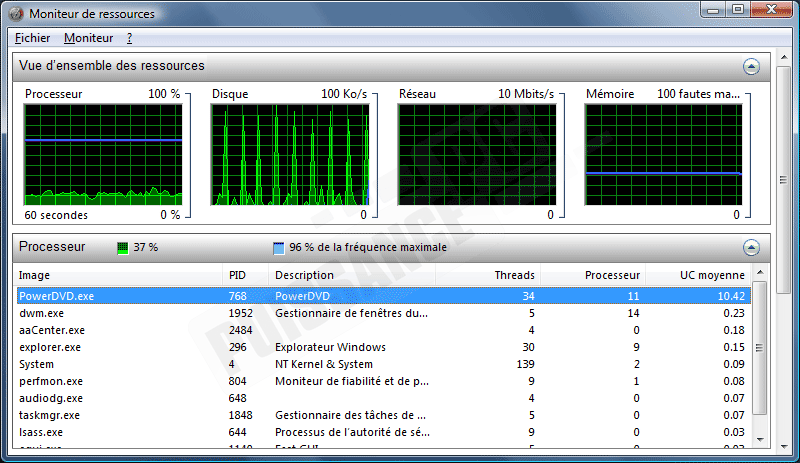The width and height of the screenshot is (800, 463).
Task: Click the Mémoire graph
Action: pos(662,154)
